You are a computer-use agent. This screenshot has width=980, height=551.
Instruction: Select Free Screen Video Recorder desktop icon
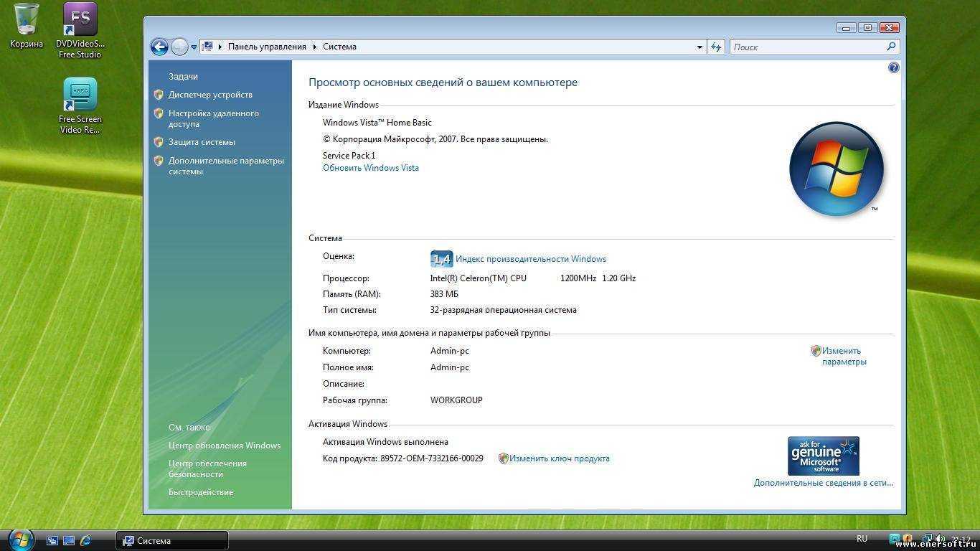click(x=80, y=106)
